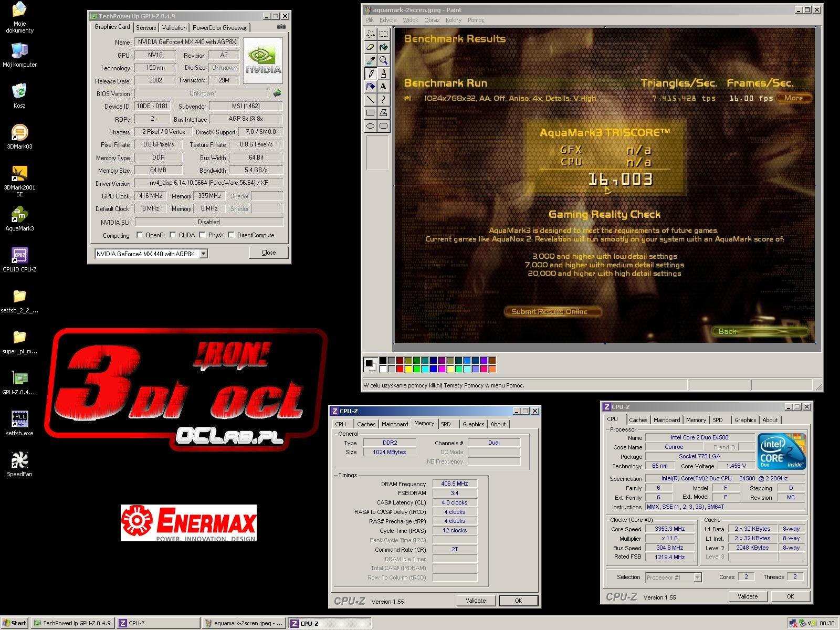Select the Pencil tool in Paint

coord(371,73)
